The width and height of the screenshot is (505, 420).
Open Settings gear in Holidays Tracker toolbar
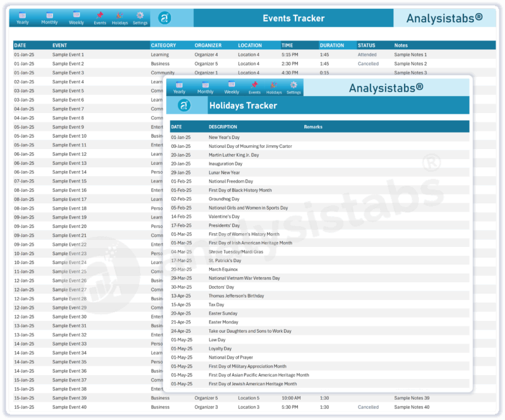coord(294,88)
